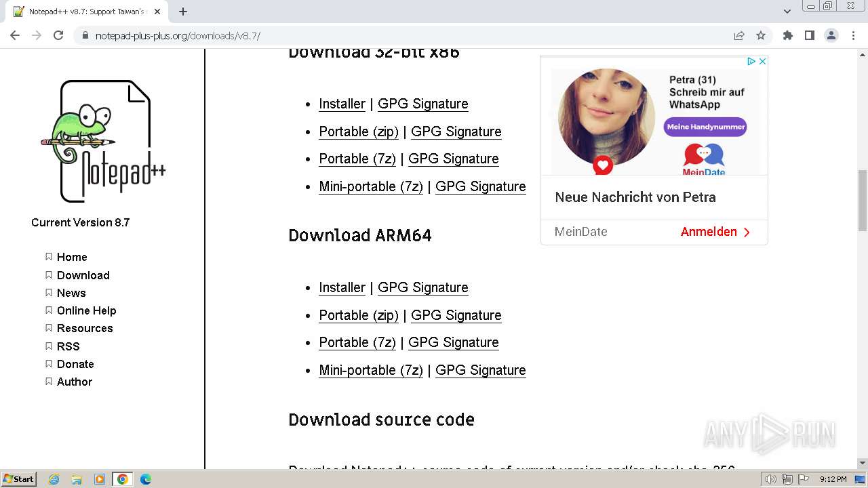868x488 pixels.
Task: Open the AdChoices info icon
Action: coord(751,61)
